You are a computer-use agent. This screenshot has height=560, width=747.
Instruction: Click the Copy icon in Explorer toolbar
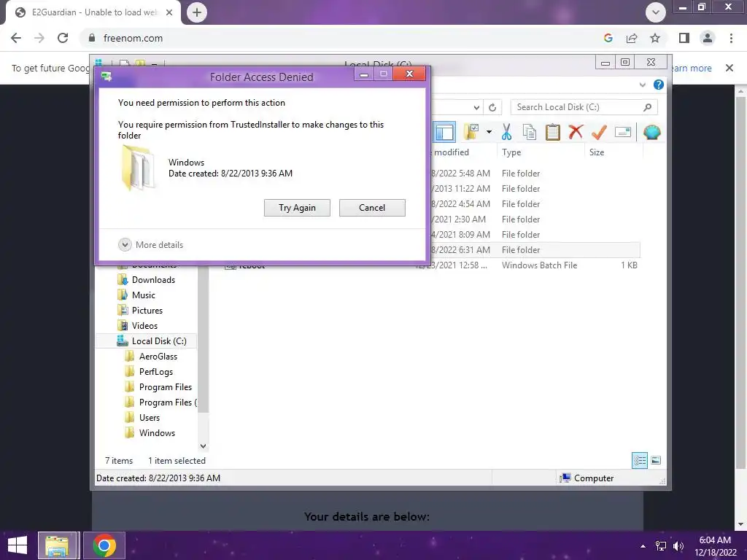[x=530, y=132]
